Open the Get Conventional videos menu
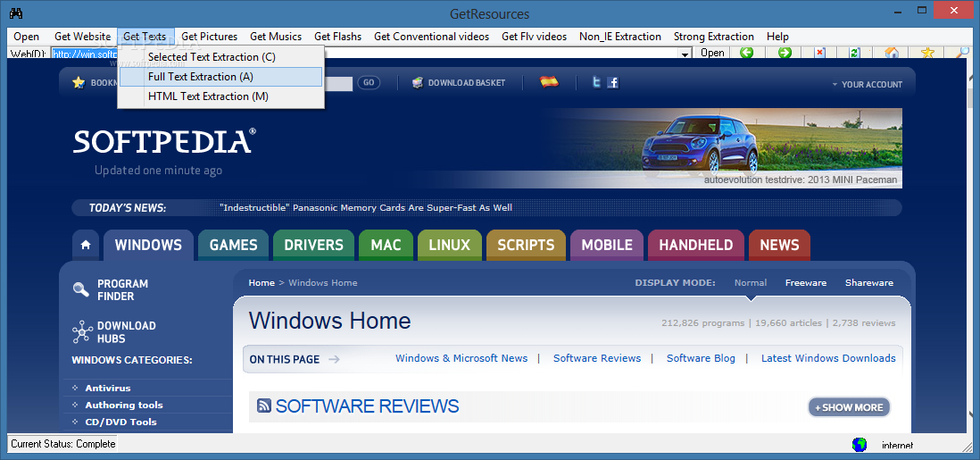 point(431,37)
